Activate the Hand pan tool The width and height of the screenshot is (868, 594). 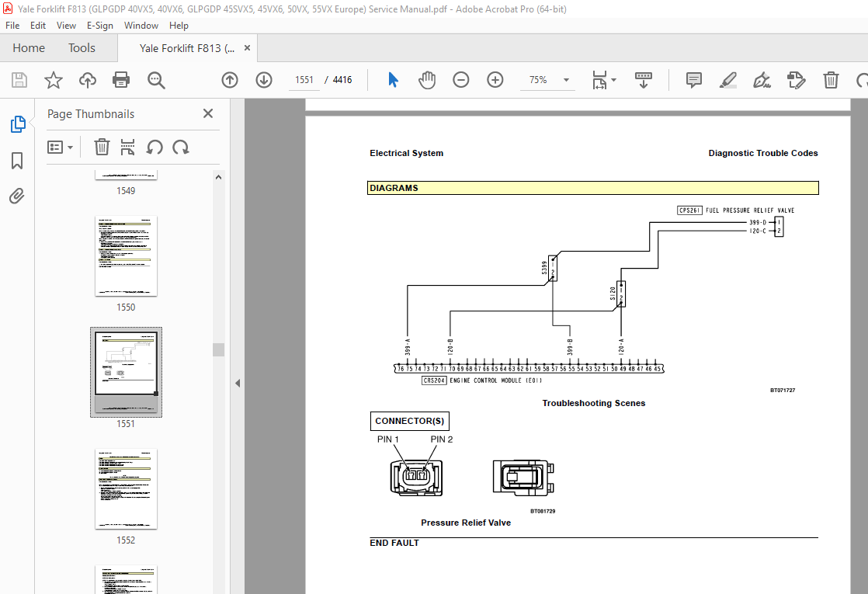point(427,80)
